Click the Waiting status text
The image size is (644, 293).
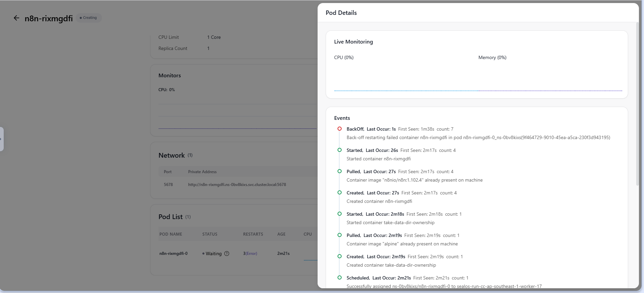[214, 254]
